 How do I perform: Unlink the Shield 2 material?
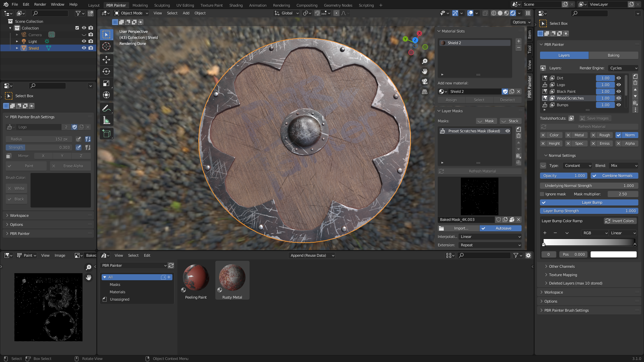coord(519,92)
